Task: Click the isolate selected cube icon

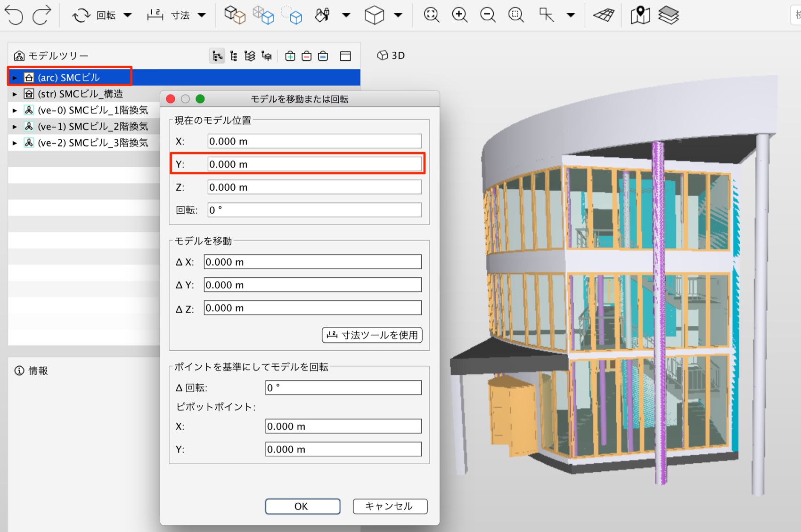Action: pos(263,15)
